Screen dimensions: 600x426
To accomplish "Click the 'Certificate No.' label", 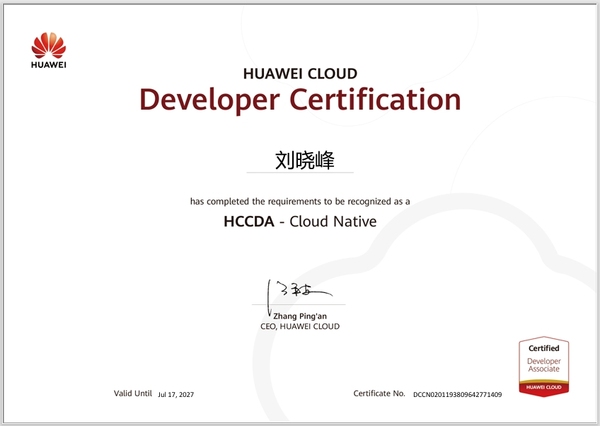I will pos(379,393).
